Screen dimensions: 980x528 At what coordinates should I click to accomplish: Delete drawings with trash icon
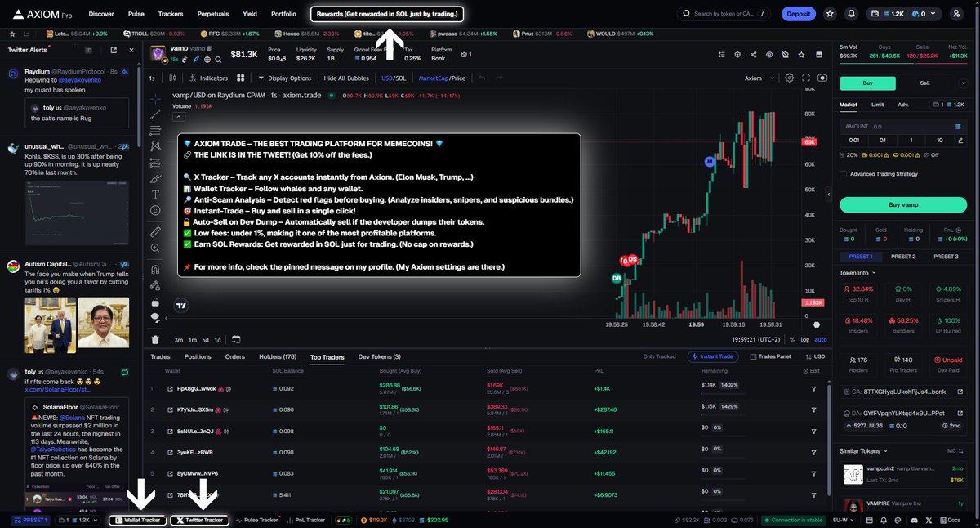[x=155, y=339]
